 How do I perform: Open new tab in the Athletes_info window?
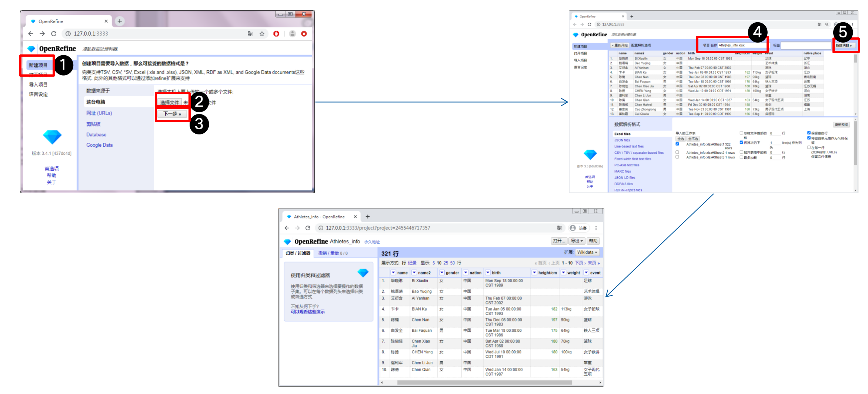[x=368, y=217]
